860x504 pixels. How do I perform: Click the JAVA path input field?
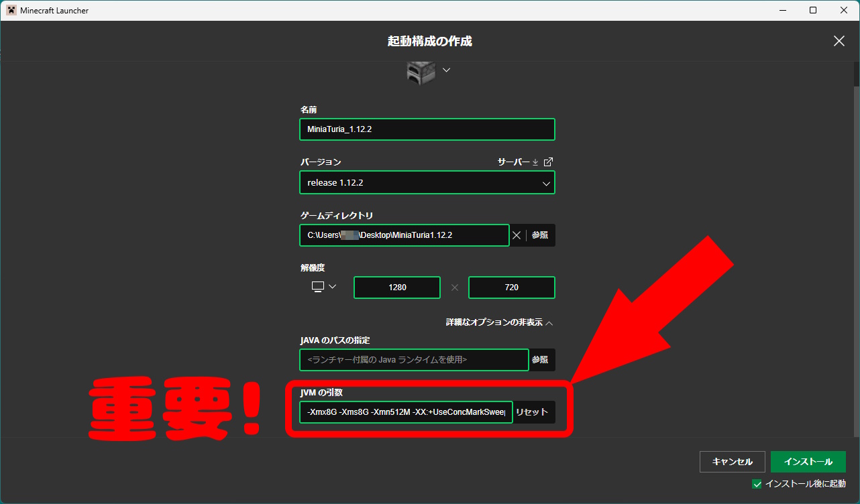tap(414, 360)
